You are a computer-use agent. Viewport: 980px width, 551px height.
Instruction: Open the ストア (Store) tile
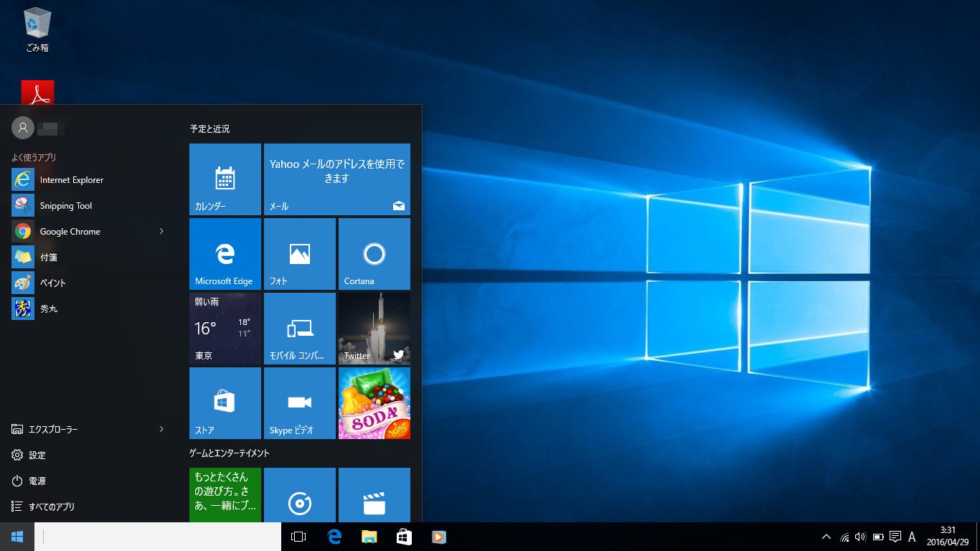pyautogui.click(x=225, y=403)
